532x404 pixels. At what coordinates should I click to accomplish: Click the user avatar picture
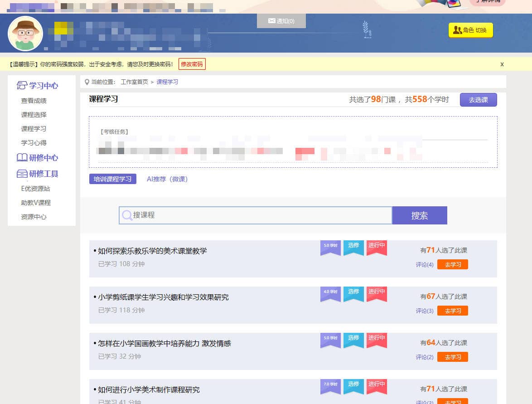25,34
